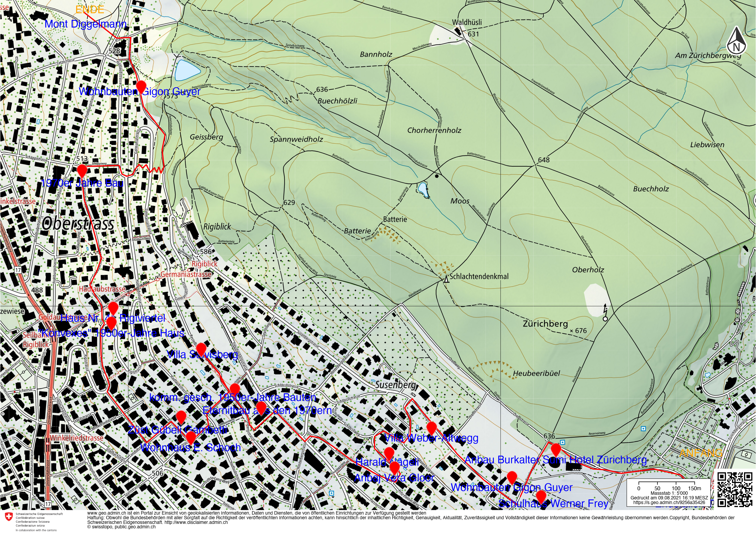Select the Harald Nägeli location pin

click(389, 452)
